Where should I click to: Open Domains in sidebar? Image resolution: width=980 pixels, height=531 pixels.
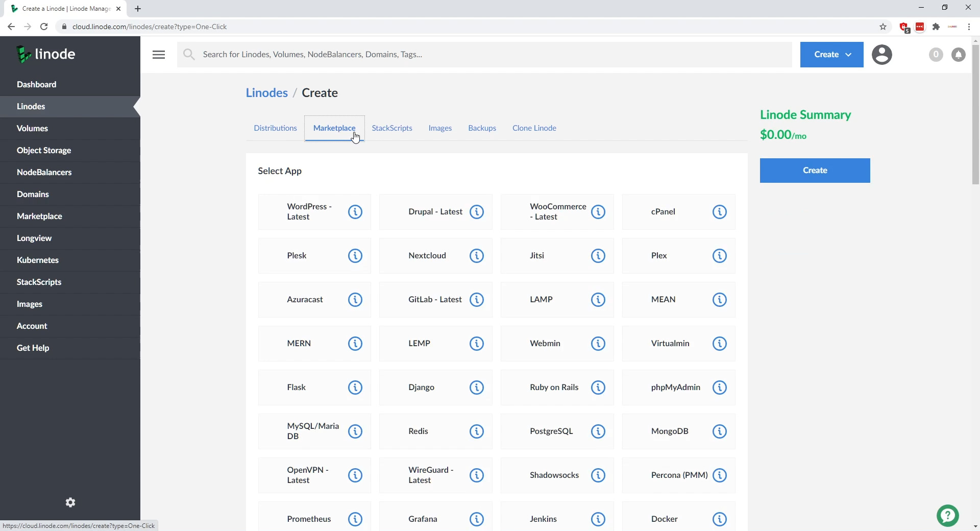click(70, 195)
